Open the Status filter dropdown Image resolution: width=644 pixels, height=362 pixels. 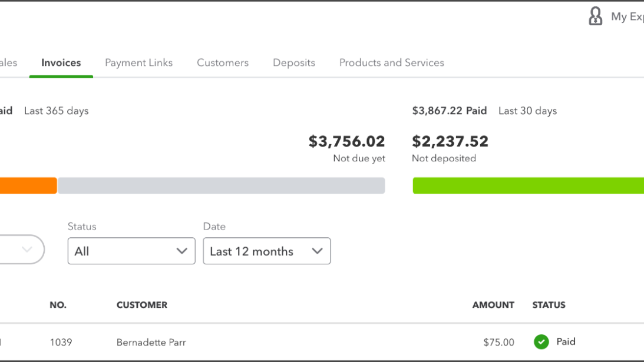click(131, 251)
